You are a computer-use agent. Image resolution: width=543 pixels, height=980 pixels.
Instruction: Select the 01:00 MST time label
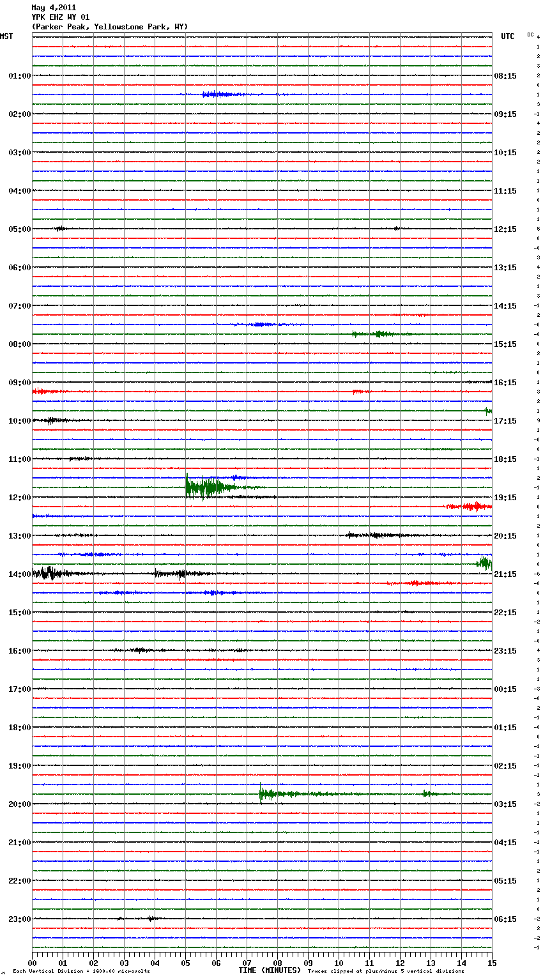(19, 75)
